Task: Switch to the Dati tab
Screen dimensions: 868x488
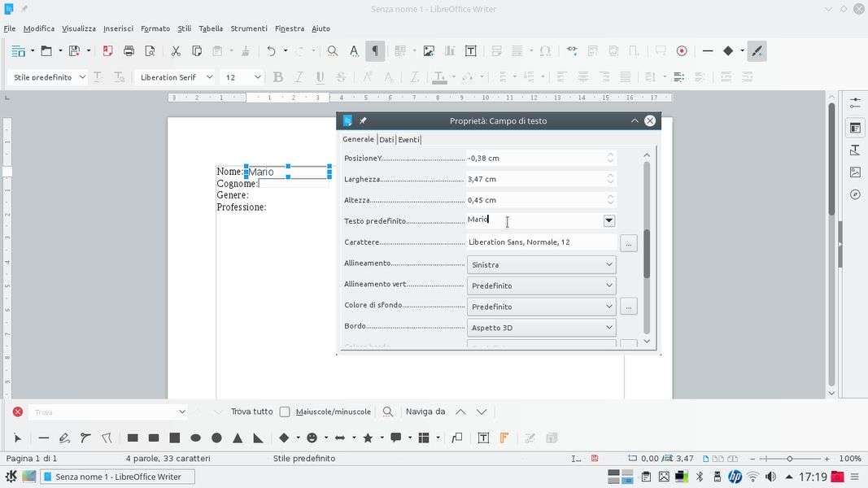Action: pyautogui.click(x=386, y=140)
